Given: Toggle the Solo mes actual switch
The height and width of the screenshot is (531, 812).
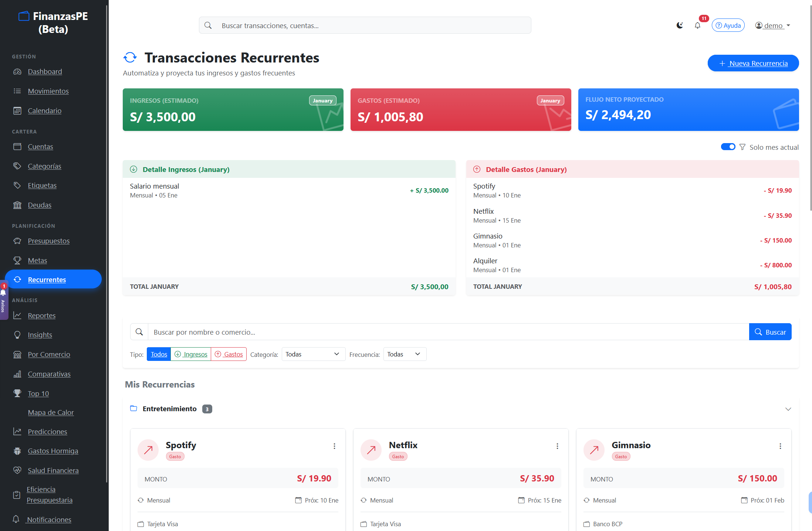Looking at the screenshot, I should coord(728,147).
